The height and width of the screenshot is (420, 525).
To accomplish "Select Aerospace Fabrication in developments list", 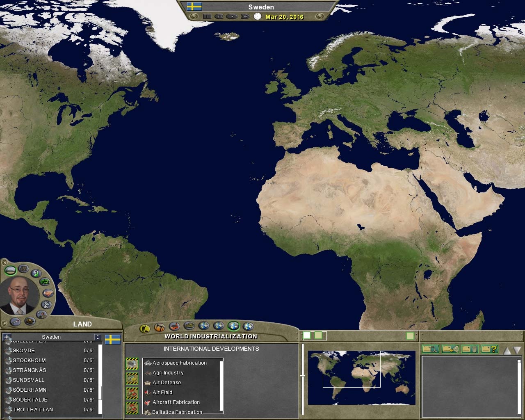I will tap(180, 363).
